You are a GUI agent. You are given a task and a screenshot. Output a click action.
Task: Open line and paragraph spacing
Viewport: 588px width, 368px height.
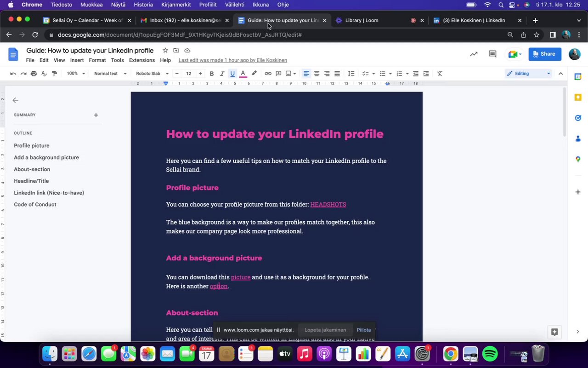[351, 74]
